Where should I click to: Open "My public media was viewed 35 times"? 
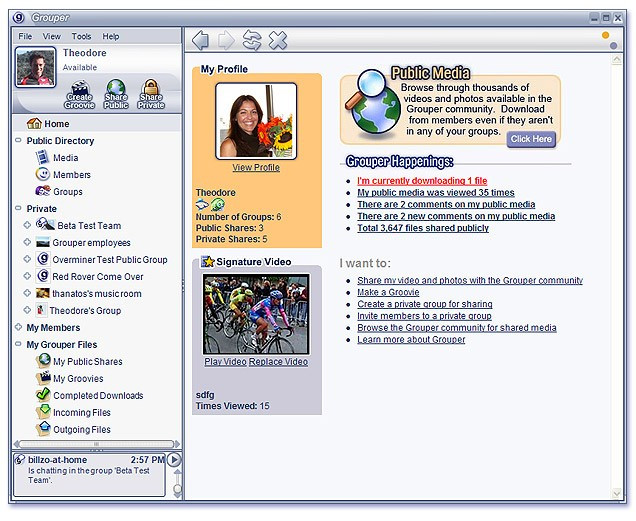point(436,192)
